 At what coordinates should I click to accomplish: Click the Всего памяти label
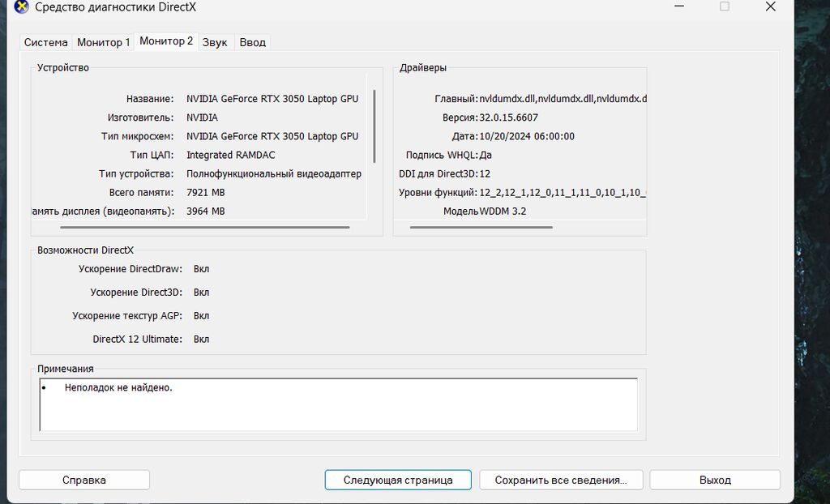(x=141, y=193)
